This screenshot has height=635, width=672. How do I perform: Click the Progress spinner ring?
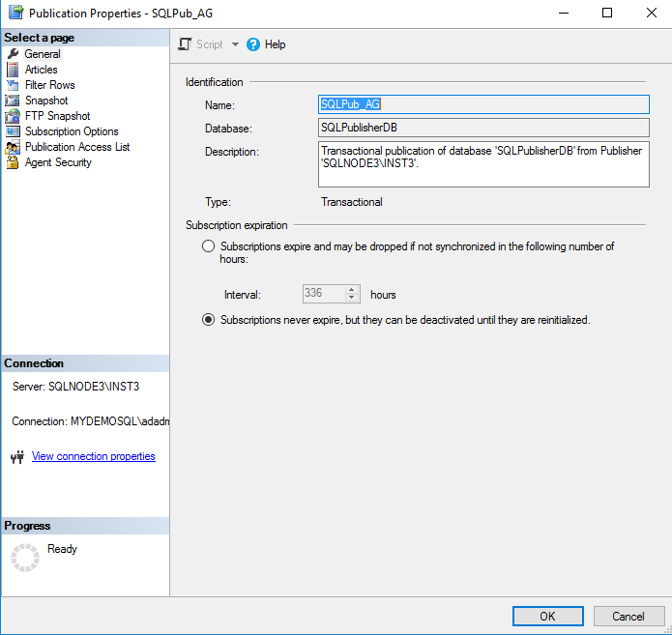(x=25, y=558)
